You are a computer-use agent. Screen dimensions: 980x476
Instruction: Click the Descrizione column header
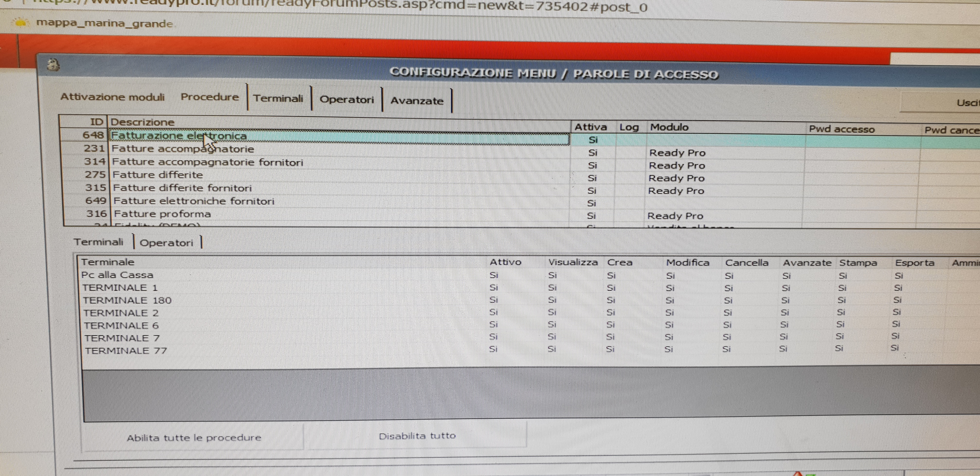[x=143, y=122]
